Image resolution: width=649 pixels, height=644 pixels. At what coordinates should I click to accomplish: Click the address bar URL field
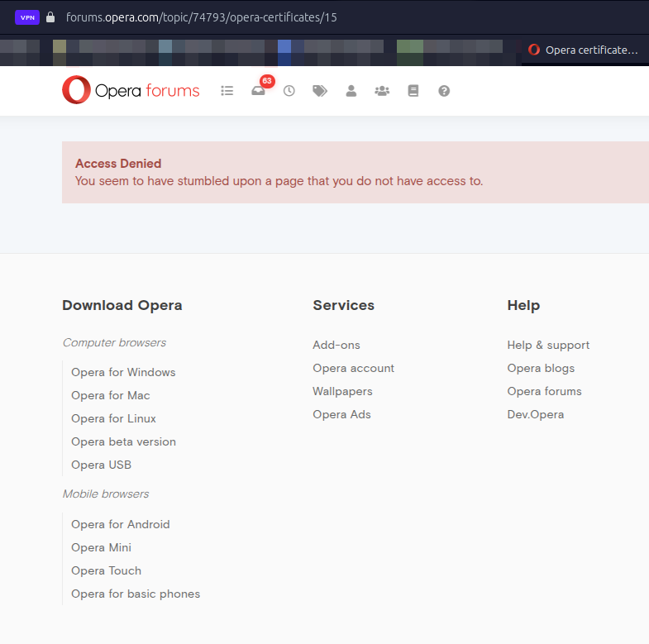pyautogui.click(x=248, y=17)
